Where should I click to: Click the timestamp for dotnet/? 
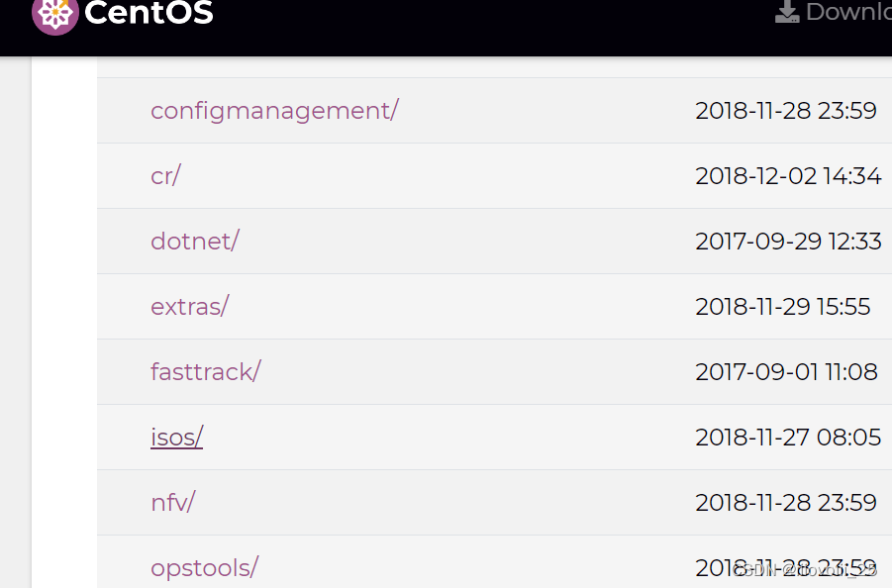click(x=788, y=241)
